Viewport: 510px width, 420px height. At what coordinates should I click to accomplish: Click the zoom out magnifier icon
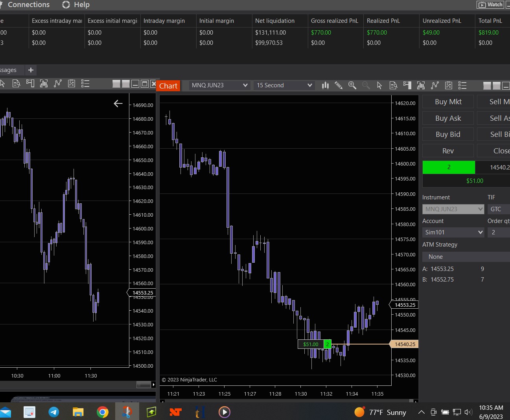point(366,85)
